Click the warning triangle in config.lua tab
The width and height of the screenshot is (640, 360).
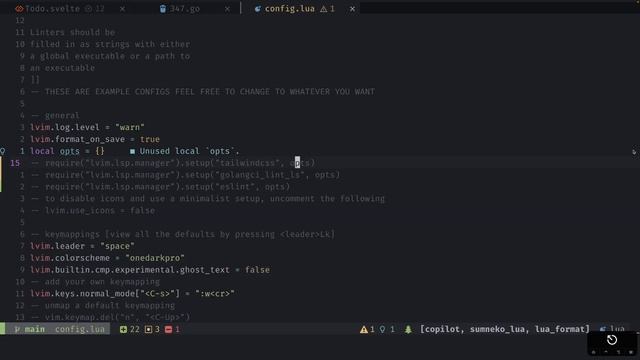pyautogui.click(x=324, y=9)
